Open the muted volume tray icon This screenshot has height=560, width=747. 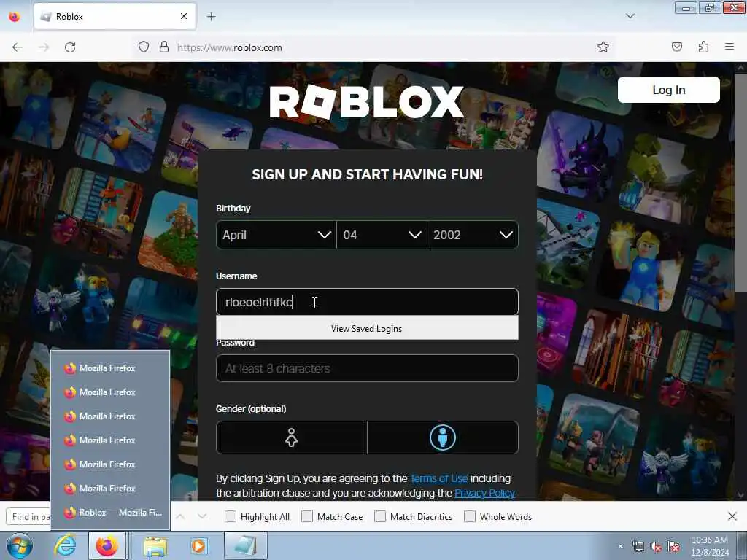tap(656, 547)
